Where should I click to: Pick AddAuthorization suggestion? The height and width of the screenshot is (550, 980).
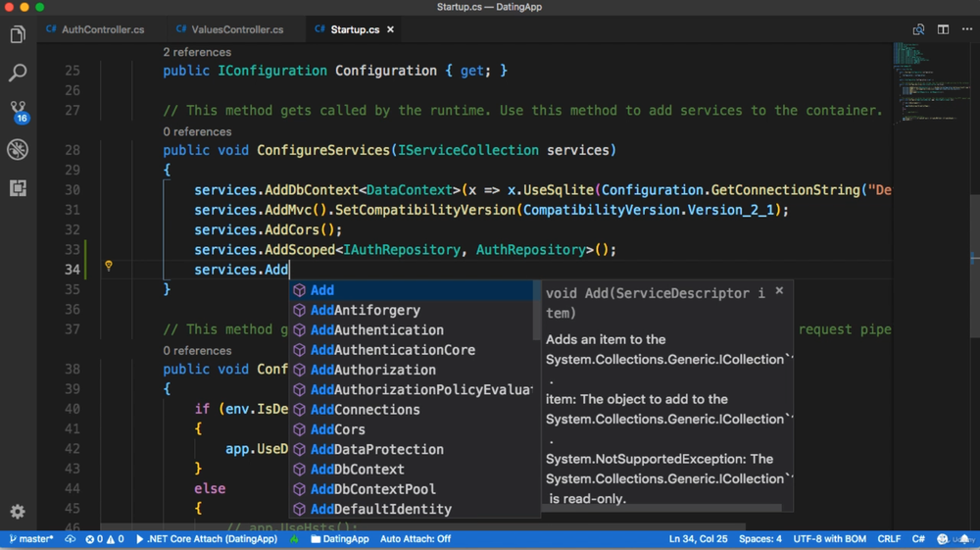click(411, 370)
